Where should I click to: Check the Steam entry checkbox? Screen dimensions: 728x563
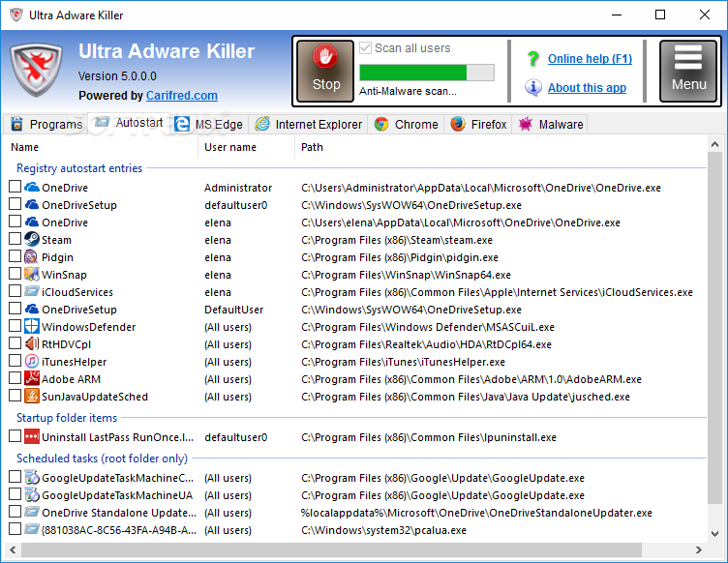click(15, 239)
